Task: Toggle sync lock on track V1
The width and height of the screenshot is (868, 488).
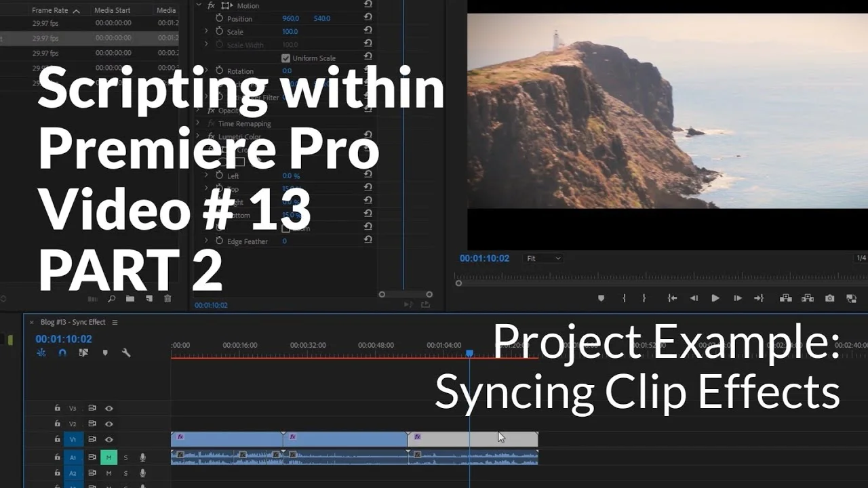Action: point(92,439)
